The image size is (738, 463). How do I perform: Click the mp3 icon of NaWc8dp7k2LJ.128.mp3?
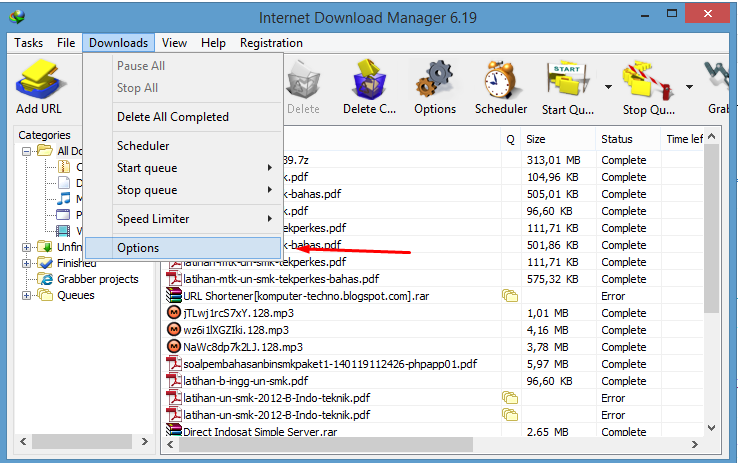(174, 346)
